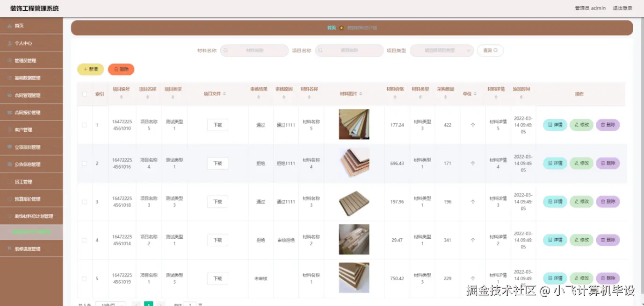This screenshot has width=644, height=306.
Task: Open 预算报价管理 in the sidebar
Action: pos(31,199)
